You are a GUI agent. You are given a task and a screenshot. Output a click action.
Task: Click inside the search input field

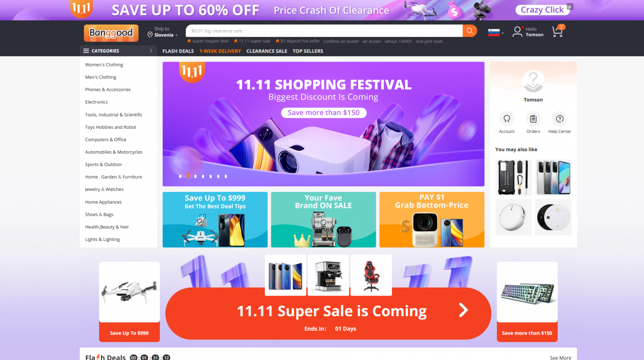pyautogui.click(x=324, y=31)
